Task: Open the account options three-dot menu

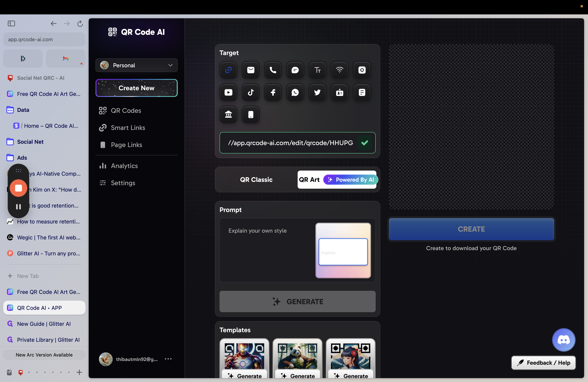Action: (x=168, y=359)
